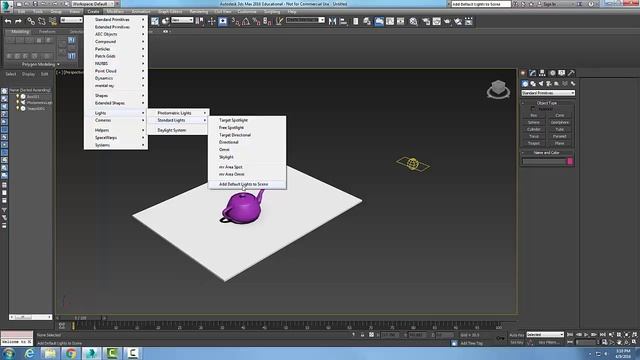The width and height of the screenshot is (640, 360).
Task: Toggle the Percent Snap icon
Action: point(257,21)
